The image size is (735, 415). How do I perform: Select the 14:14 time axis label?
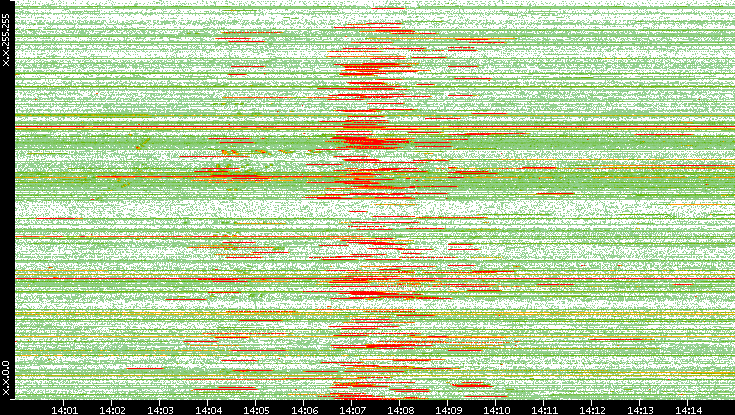[688, 408]
